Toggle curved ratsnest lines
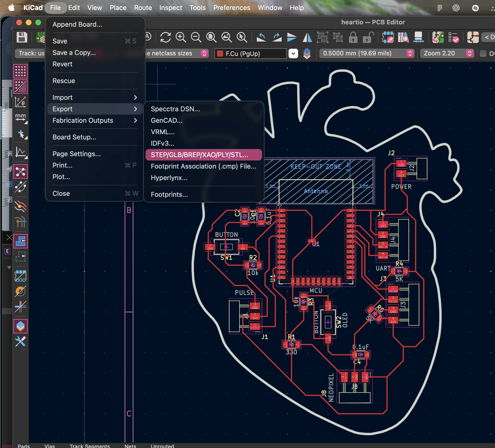The width and height of the screenshot is (495, 448). point(21,187)
